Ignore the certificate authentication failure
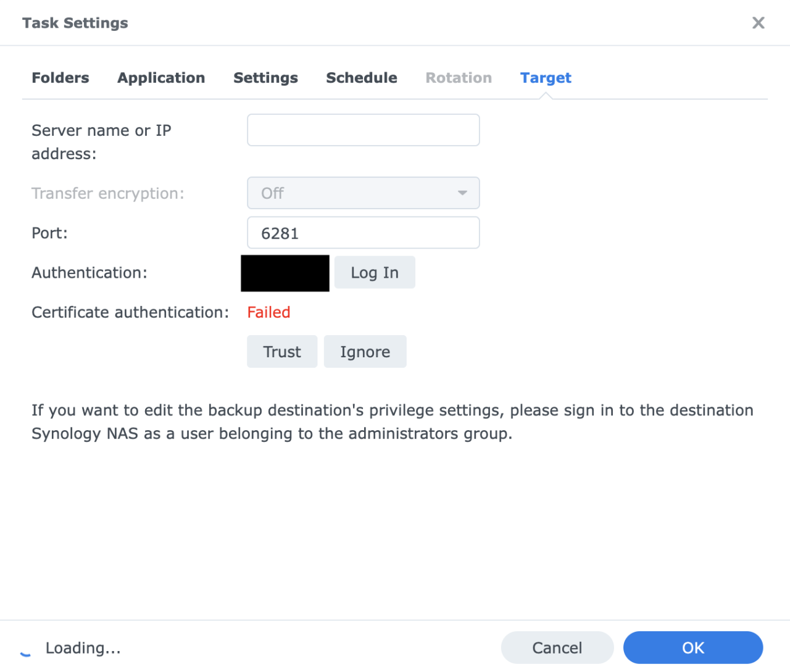 click(x=365, y=351)
